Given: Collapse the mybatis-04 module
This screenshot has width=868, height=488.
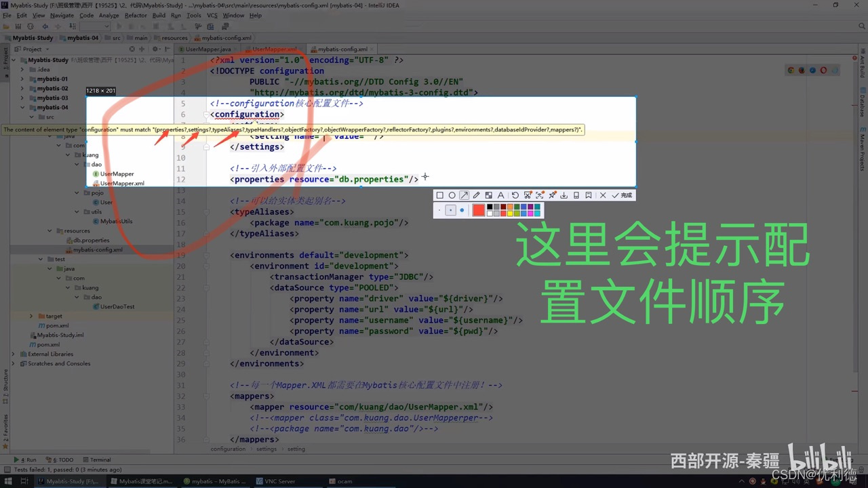Looking at the screenshot, I should (22, 107).
